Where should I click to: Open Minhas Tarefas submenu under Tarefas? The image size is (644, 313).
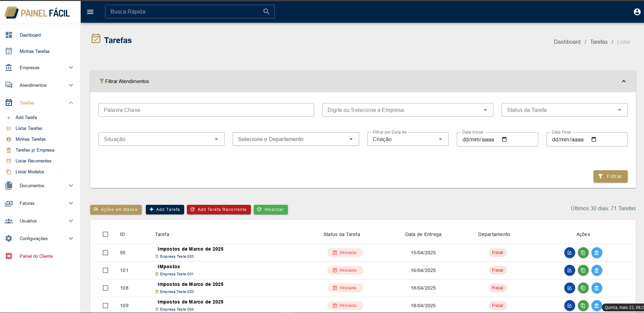[x=31, y=139]
